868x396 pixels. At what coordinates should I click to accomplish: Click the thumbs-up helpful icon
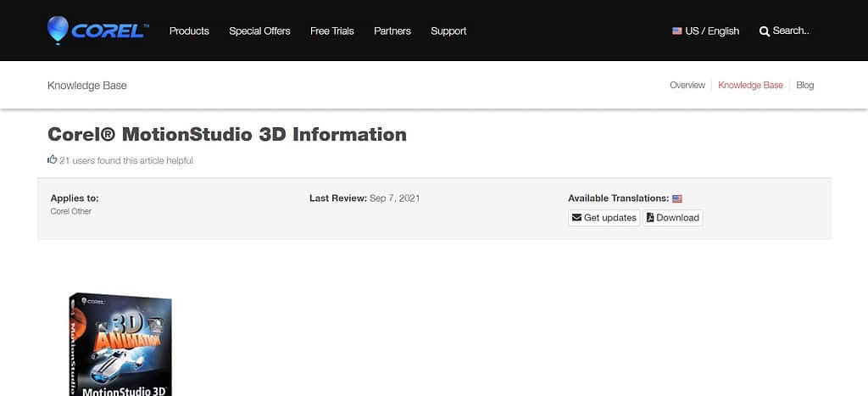coord(52,160)
